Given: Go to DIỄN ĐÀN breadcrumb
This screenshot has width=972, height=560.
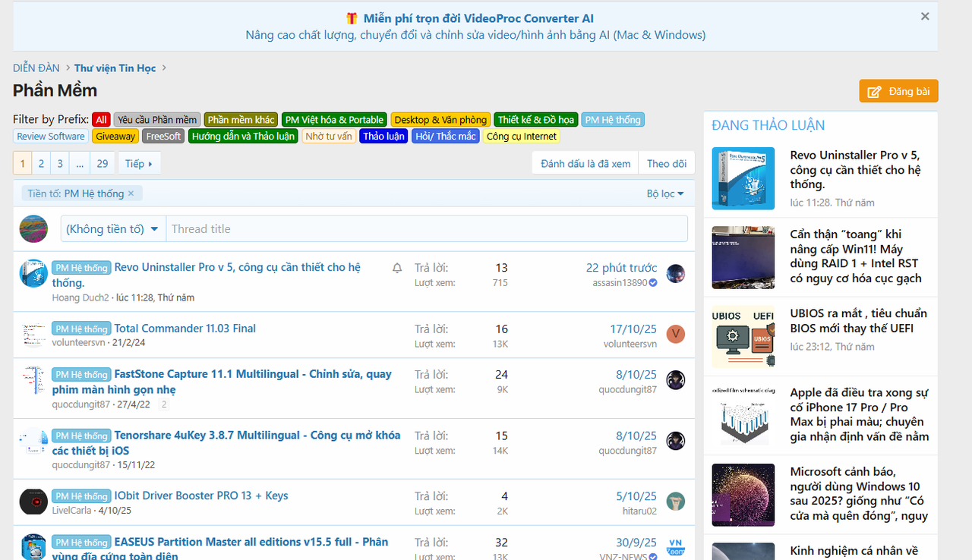Looking at the screenshot, I should (x=36, y=68).
